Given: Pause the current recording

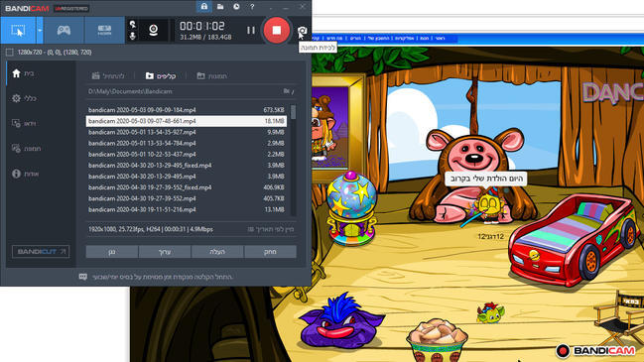Looking at the screenshot, I should coord(250,30).
